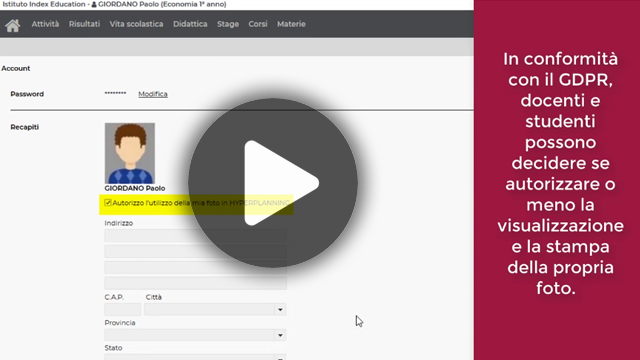Start the video with the play button

click(273, 183)
